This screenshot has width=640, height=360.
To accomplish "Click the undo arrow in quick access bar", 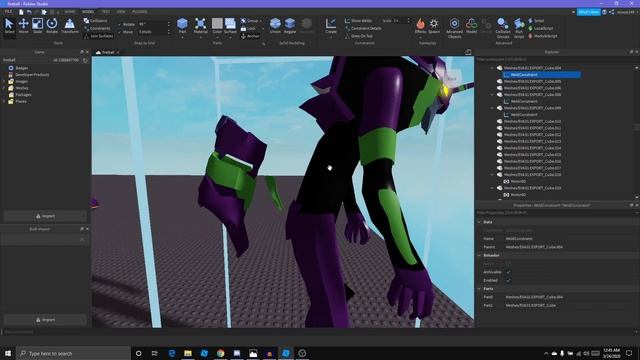I will pyautogui.click(x=29, y=12).
